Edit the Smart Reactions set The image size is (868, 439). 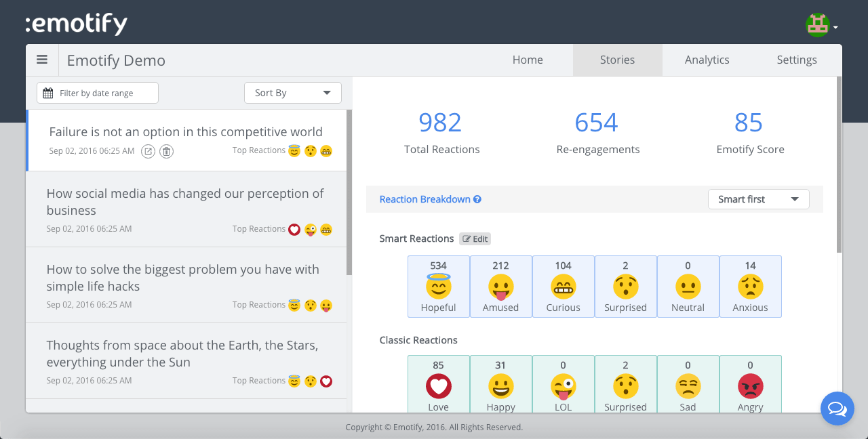click(x=475, y=238)
